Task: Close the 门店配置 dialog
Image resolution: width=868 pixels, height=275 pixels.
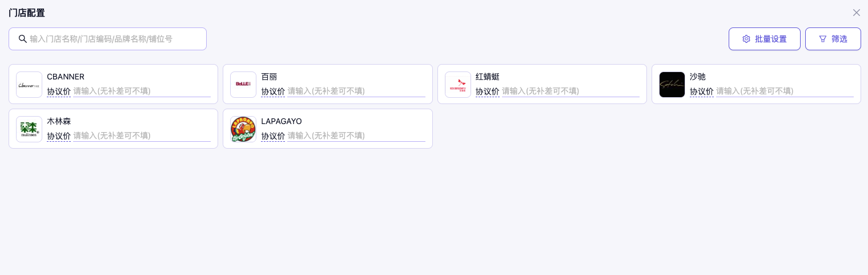Action: [x=857, y=13]
